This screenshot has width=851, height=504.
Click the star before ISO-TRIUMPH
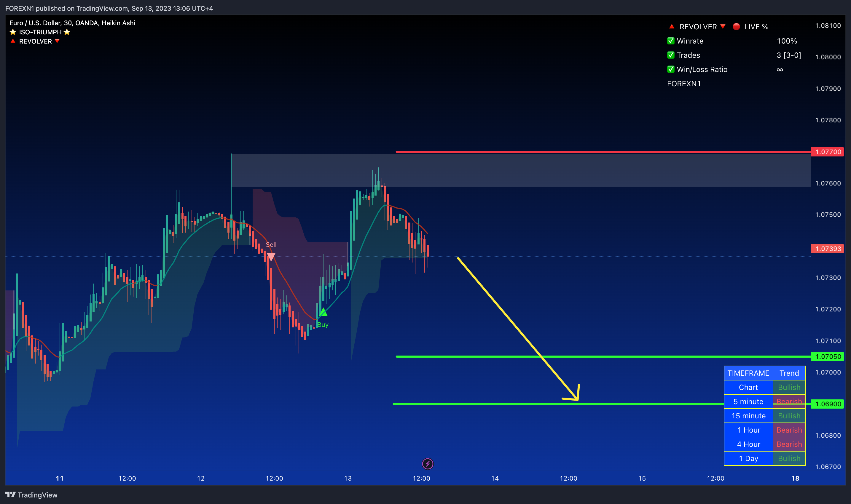[x=13, y=32]
